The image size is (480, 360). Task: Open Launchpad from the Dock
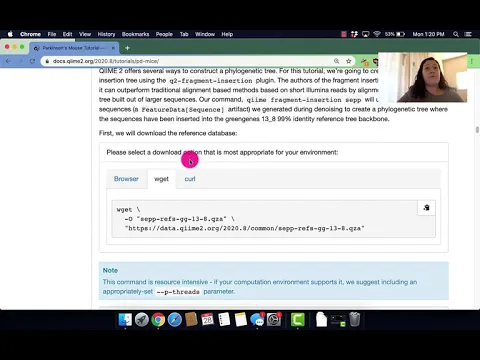tap(142, 320)
